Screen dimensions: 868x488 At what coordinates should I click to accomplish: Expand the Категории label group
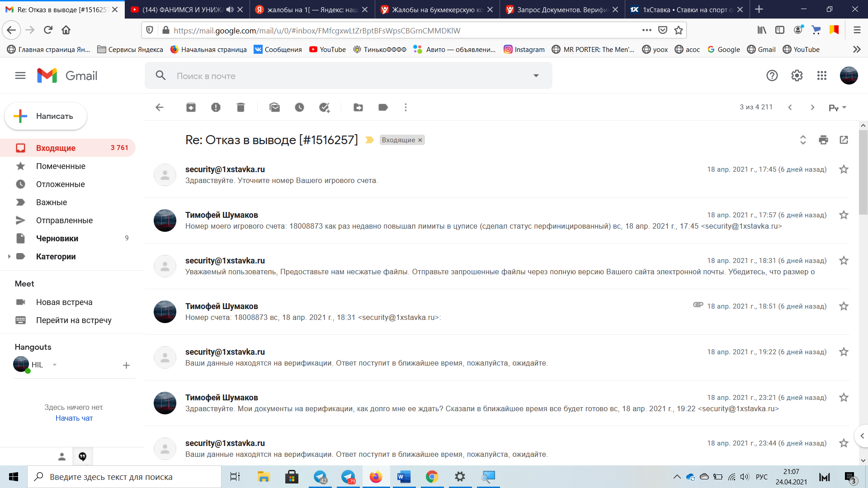tap(9, 257)
